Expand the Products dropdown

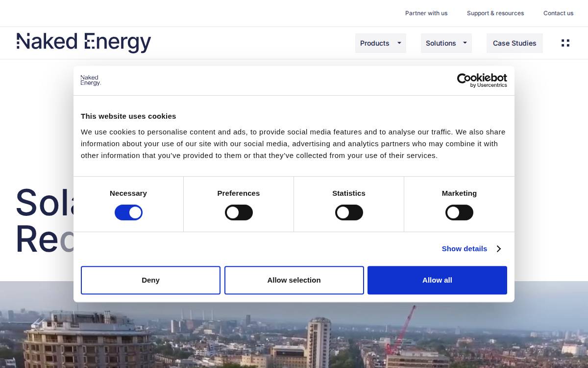click(x=381, y=43)
